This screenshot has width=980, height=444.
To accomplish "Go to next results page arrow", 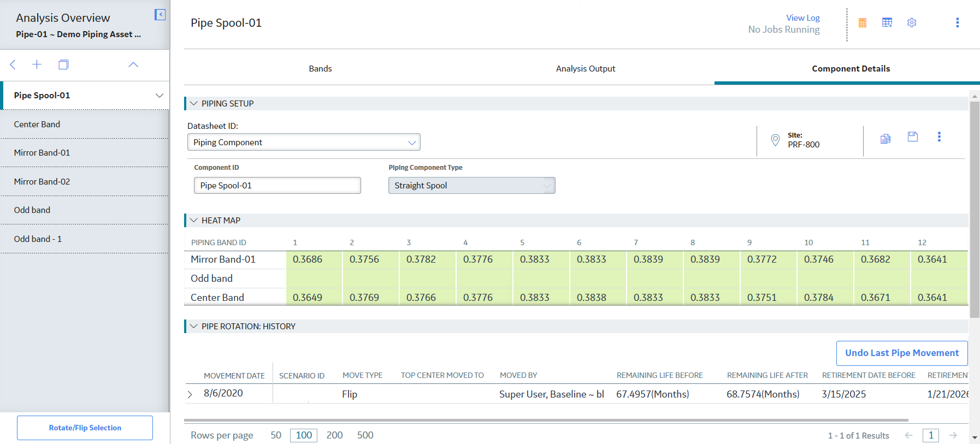I will coord(953,435).
